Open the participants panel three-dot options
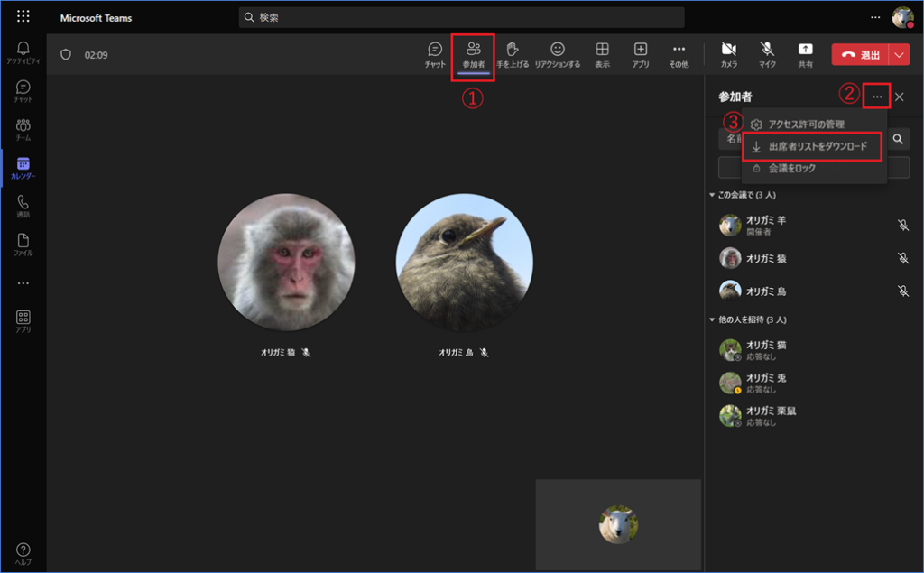 point(877,97)
